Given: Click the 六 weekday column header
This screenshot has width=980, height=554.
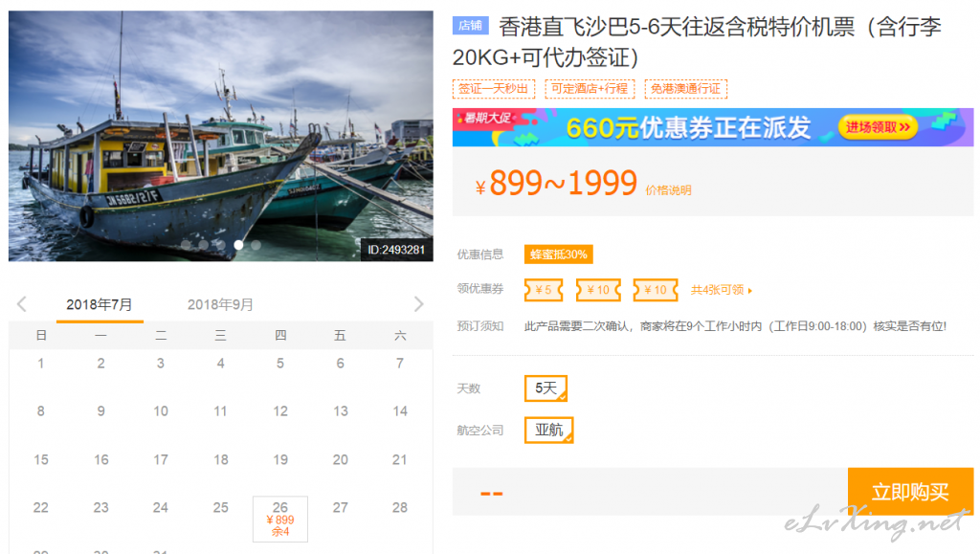Looking at the screenshot, I should coord(400,336).
